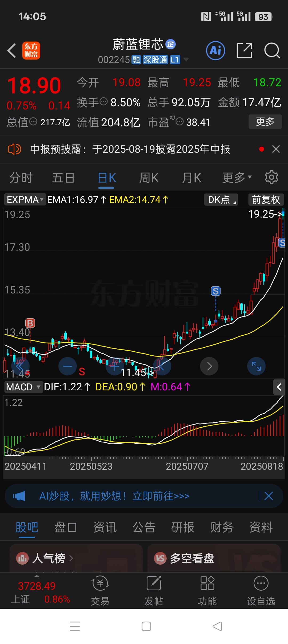The image size is (288, 644).
Task: Tap the current price 18.90
Action: point(34,85)
